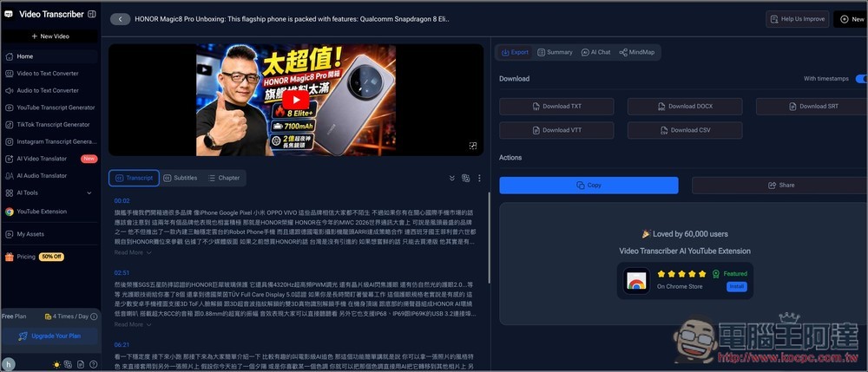The image size is (868, 372).
Task: Click Download DOCX
Action: pyautogui.click(x=685, y=107)
